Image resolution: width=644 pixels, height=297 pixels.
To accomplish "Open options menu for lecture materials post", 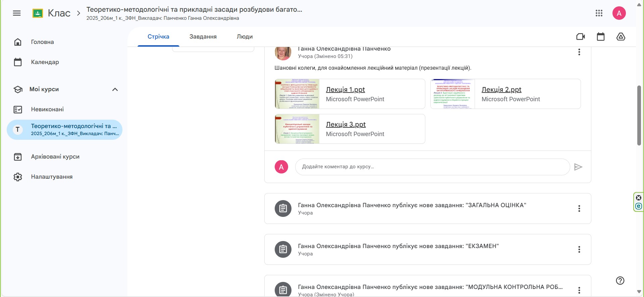I will click(579, 52).
